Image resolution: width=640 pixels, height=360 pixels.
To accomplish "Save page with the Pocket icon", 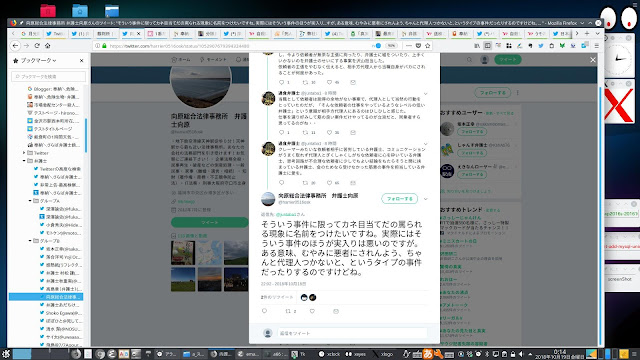I will click(x=418, y=46).
